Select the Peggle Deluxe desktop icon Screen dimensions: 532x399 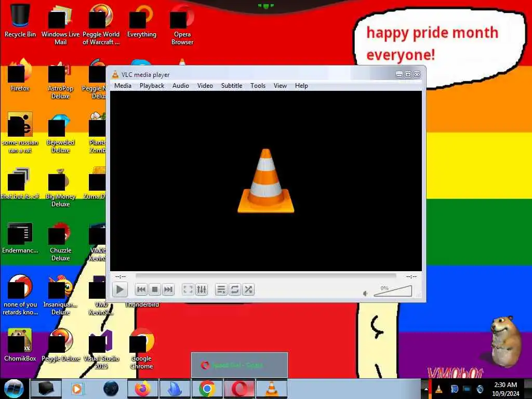pyautogui.click(x=60, y=344)
